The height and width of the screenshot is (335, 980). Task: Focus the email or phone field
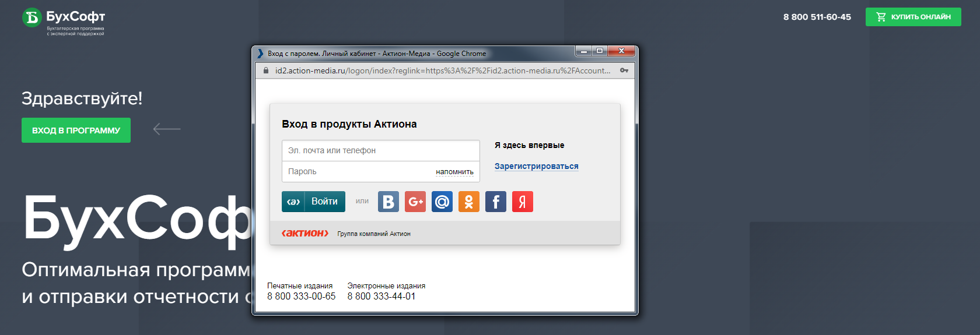381,150
